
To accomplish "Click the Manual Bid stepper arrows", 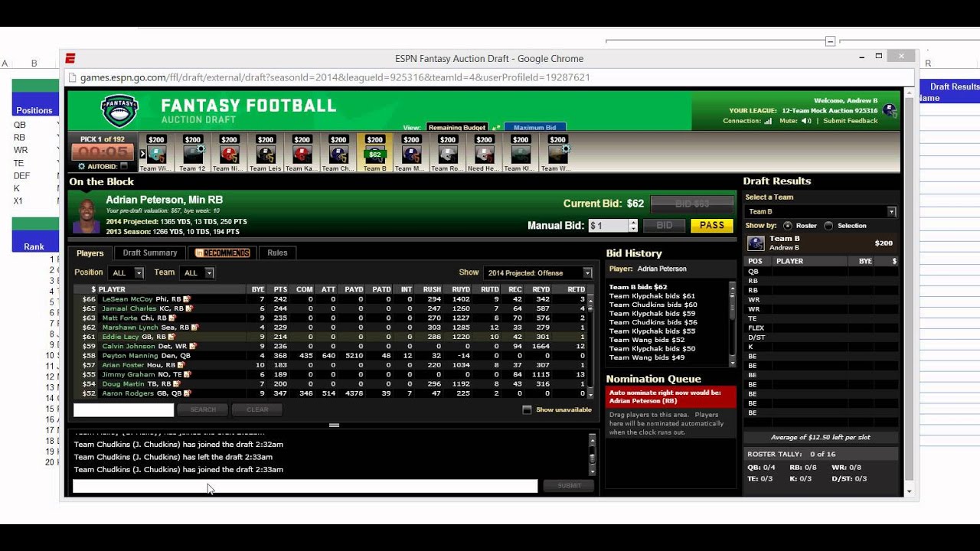I will [633, 226].
